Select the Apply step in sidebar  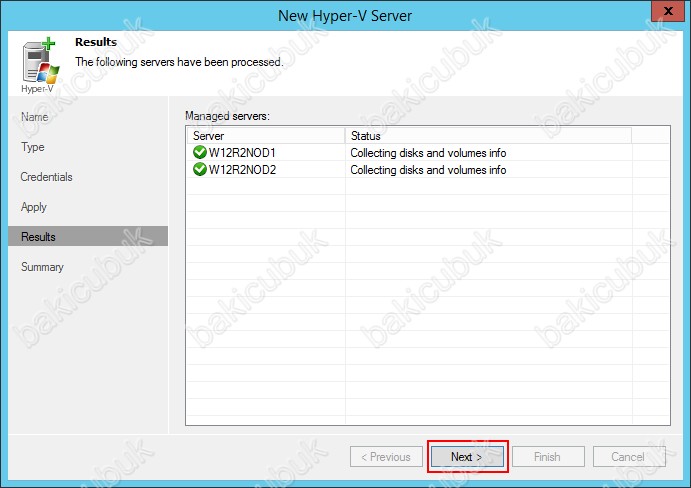(x=33, y=207)
